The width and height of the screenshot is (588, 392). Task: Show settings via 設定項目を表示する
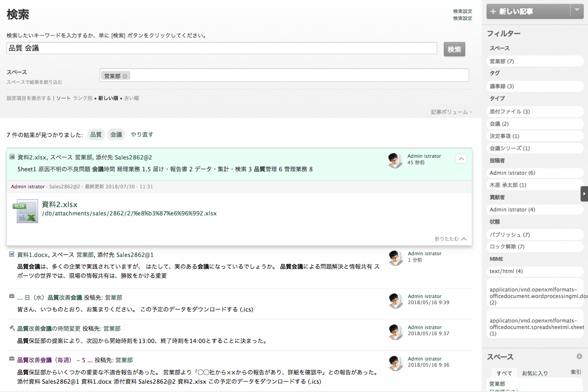[x=29, y=98]
